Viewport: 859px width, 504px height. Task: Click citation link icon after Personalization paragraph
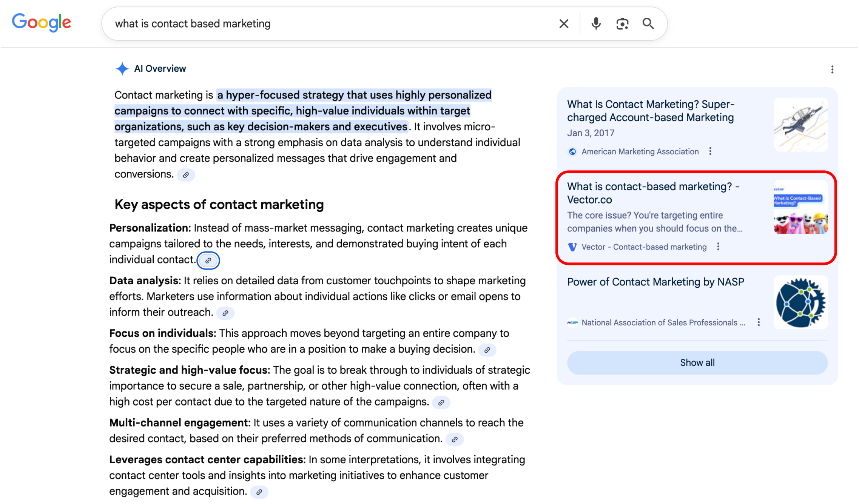point(208,260)
